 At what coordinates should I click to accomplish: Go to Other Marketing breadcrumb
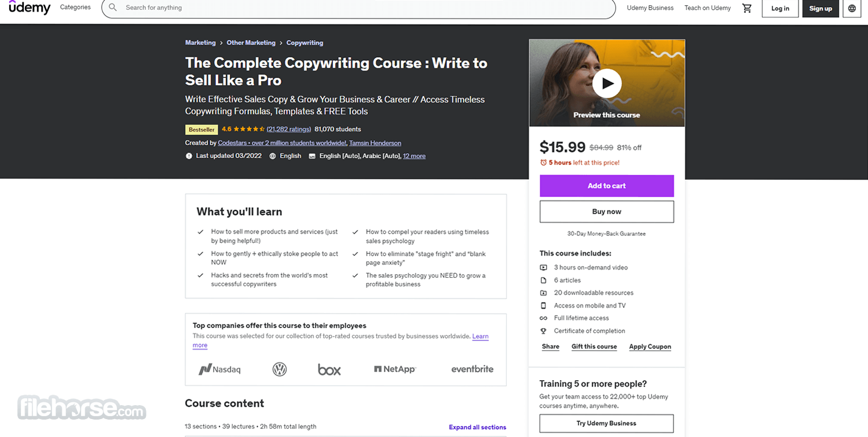click(x=251, y=43)
